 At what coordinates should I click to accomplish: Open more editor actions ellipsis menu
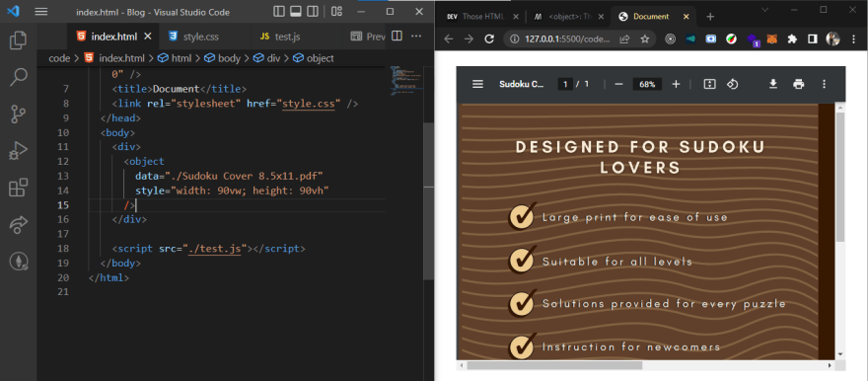415,36
